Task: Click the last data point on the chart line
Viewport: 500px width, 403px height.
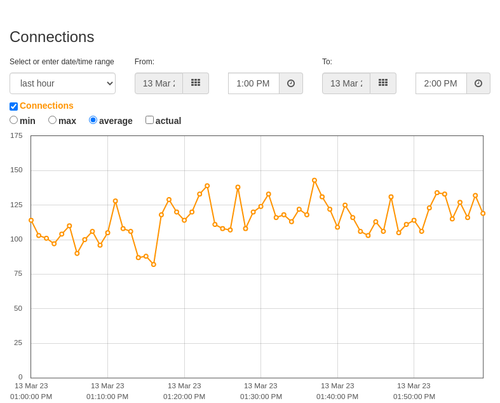Action: click(x=483, y=213)
